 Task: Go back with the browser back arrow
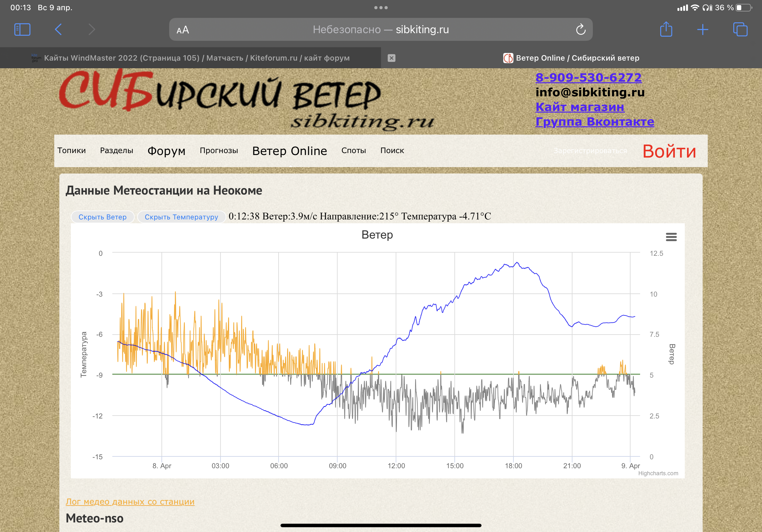click(58, 30)
